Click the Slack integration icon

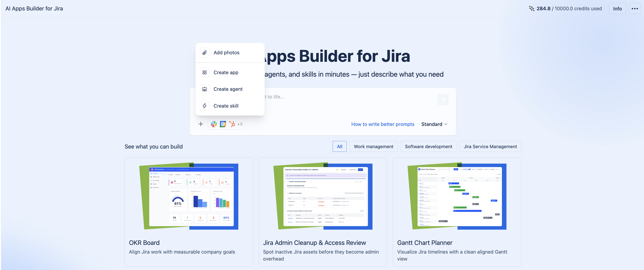pos(214,124)
